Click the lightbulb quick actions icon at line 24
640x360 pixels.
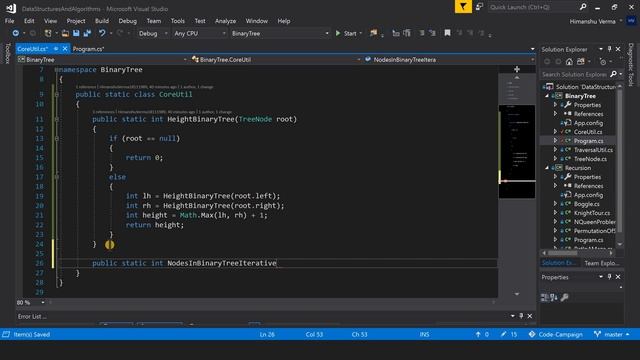(x=109, y=244)
